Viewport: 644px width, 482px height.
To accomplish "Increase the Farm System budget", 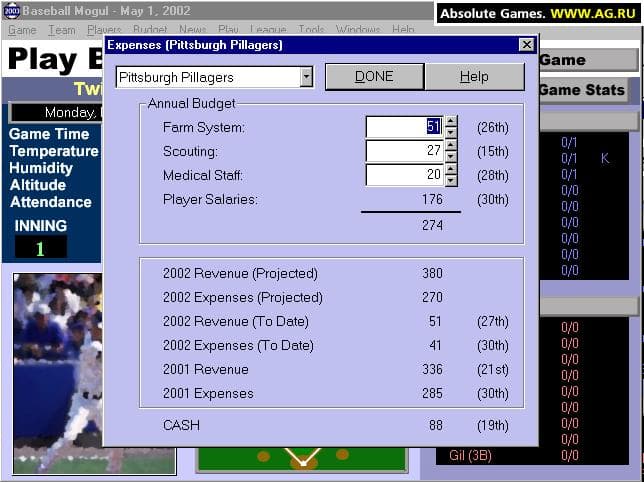I will [451, 122].
